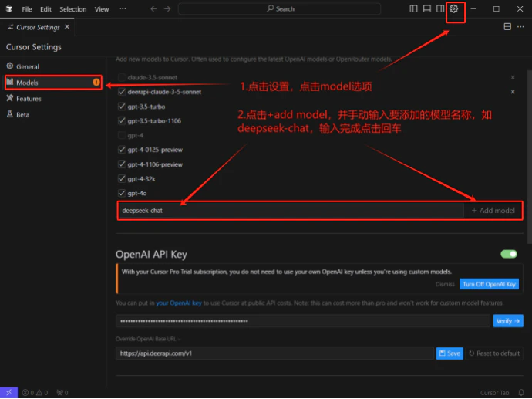Select the Models settings section
Image resolution: width=532 pixels, height=399 pixels.
tap(54, 83)
